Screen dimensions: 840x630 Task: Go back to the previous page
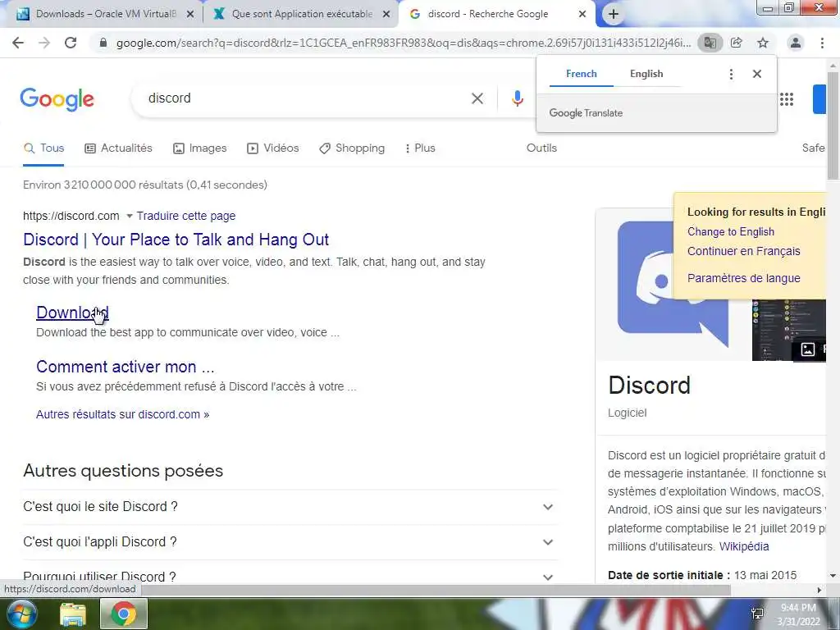pos(18,43)
